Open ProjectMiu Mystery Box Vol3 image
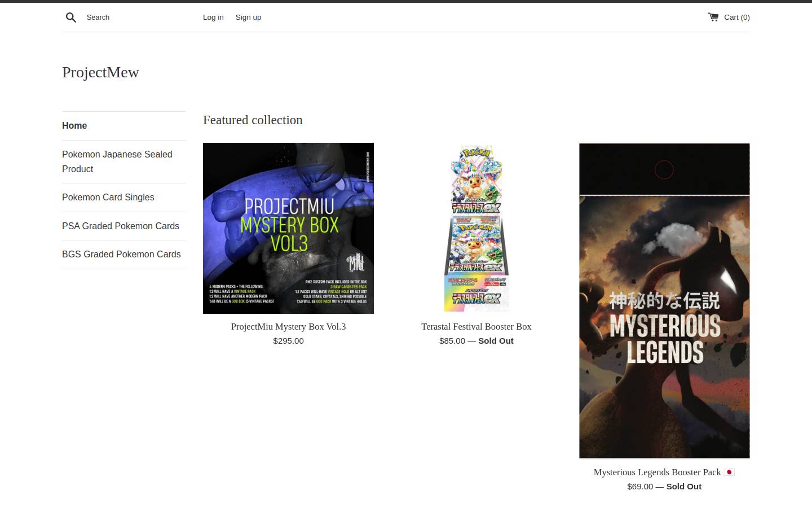 click(288, 228)
